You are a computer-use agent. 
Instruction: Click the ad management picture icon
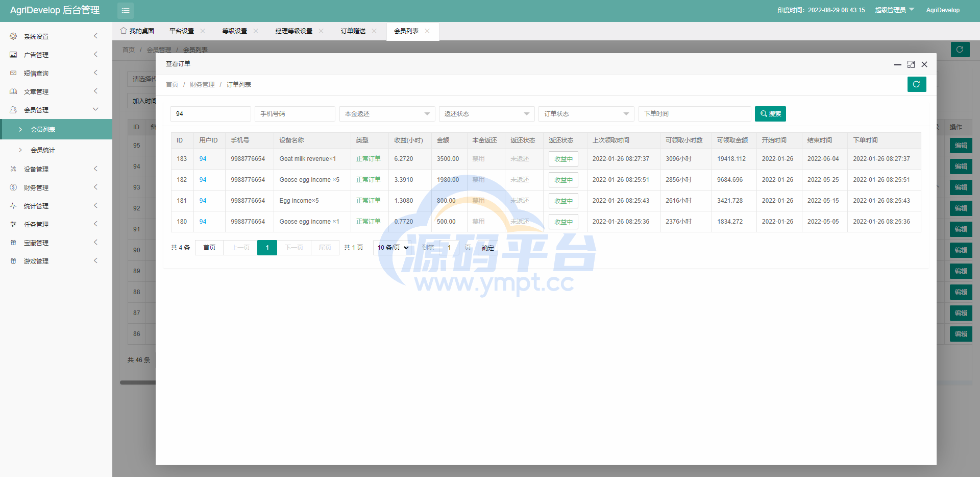point(13,55)
